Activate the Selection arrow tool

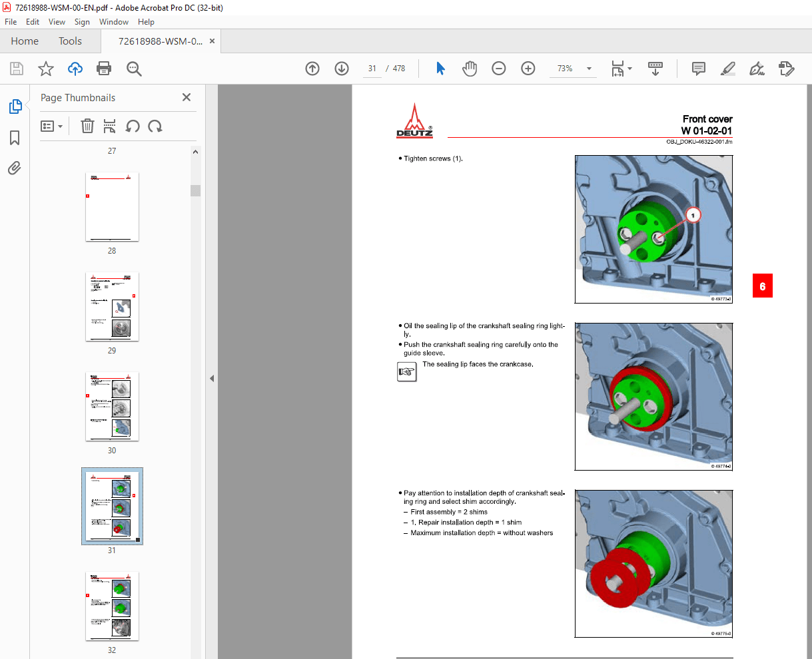click(440, 69)
